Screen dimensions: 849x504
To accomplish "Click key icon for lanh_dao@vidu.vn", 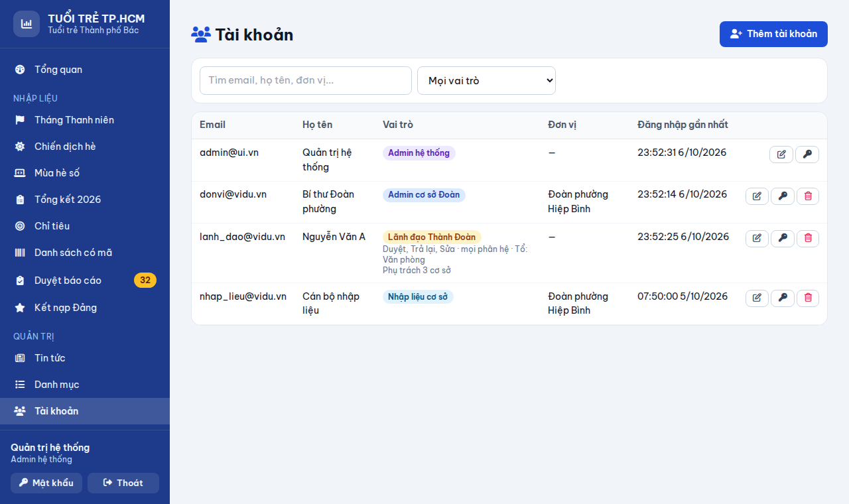I will 783,239.
